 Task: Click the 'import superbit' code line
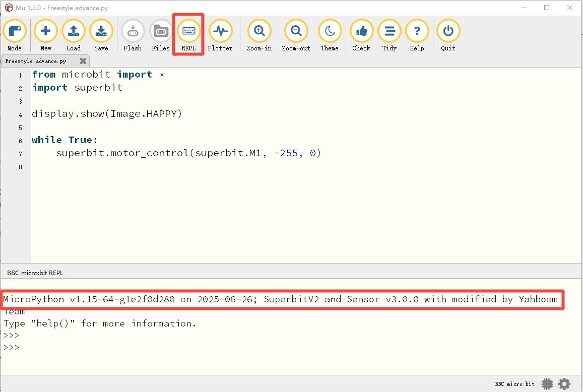(x=77, y=88)
